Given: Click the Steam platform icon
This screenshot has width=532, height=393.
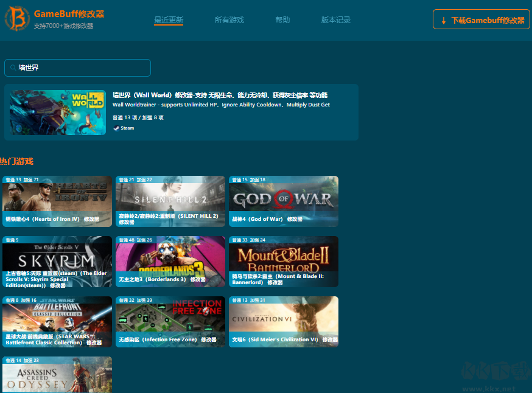Looking at the screenshot, I should (116, 128).
